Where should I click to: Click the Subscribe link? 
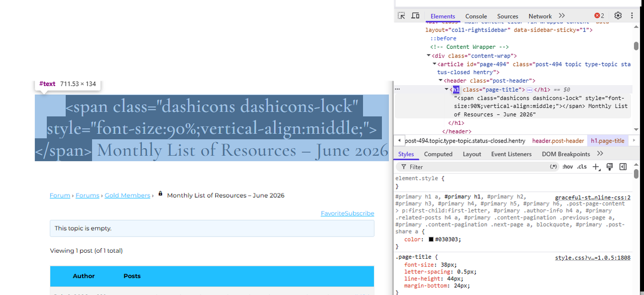(x=359, y=213)
